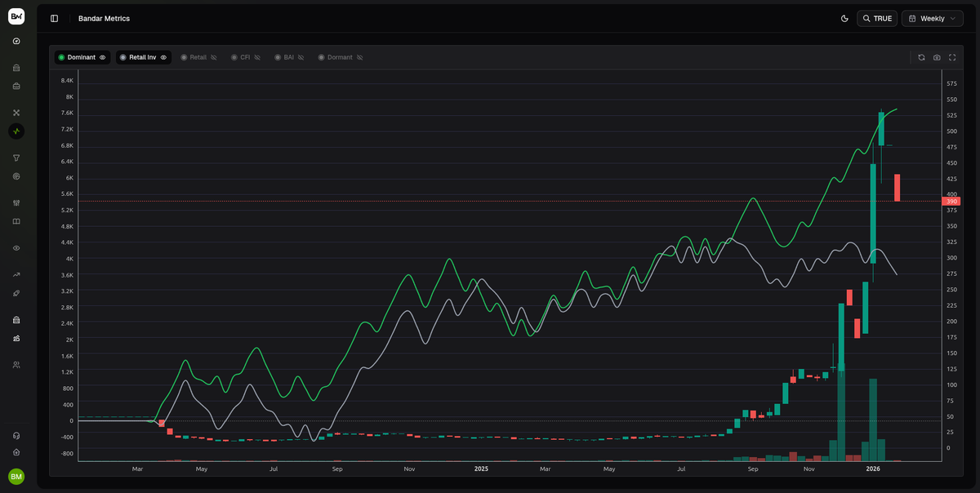Show the Retail series via its crossed-eye icon

(x=213, y=58)
